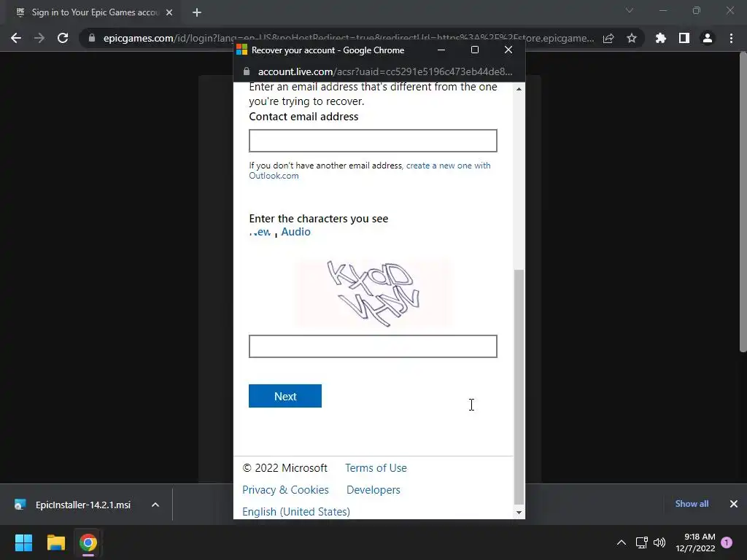Change language via English (United States)
The image size is (747, 560).
click(296, 512)
